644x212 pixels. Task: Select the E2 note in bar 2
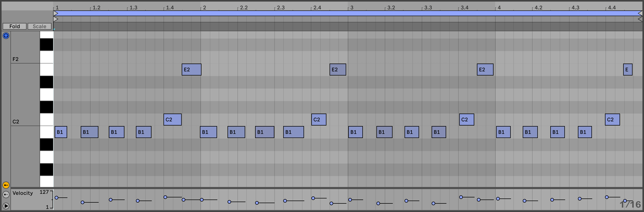(338, 70)
